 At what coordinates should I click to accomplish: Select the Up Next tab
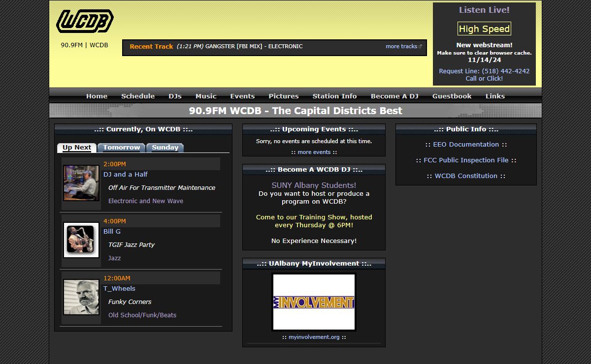pos(77,148)
